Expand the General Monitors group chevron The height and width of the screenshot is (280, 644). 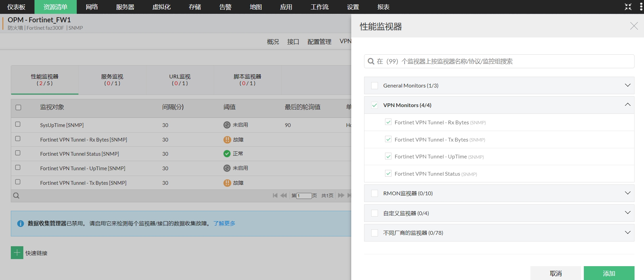coord(628,85)
